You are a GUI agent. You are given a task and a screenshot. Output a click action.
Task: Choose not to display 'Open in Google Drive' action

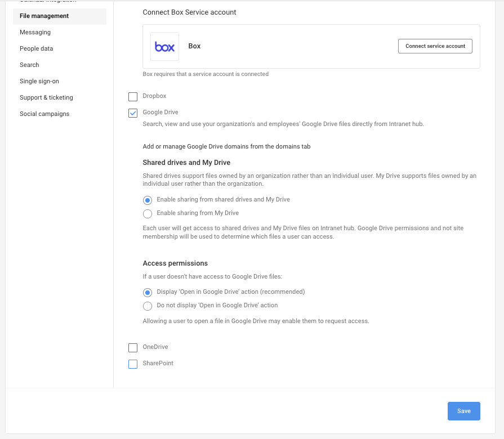coord(148,306)
